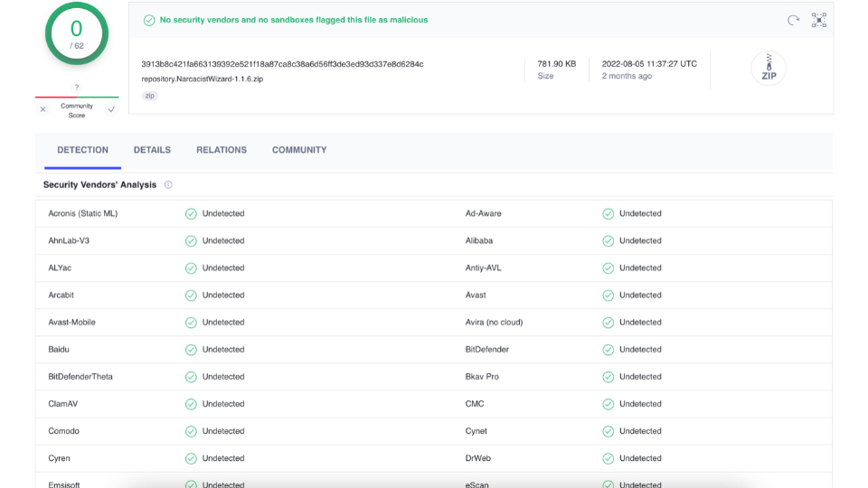Viewport: 868px width, 488px height.
Task: Click the ALYac row undetected check icon
Action: pyautogui.click(x=191, y=268)
